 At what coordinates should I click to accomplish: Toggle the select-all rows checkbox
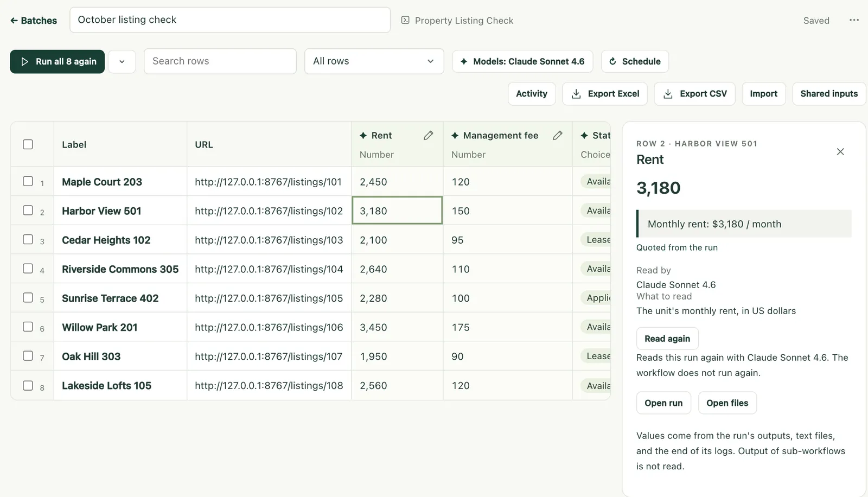coord(28,144)
